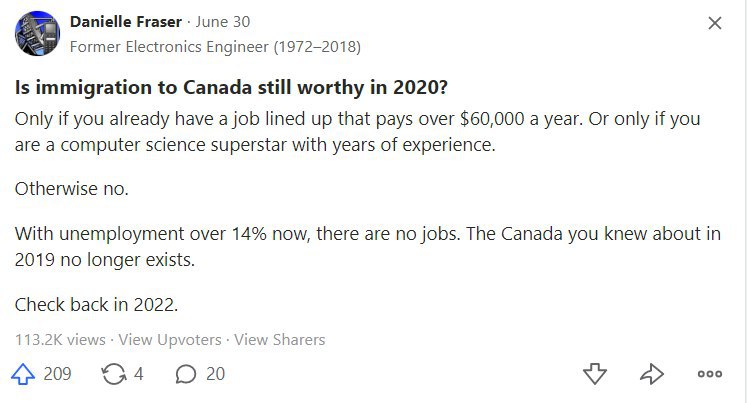Click the 209 upvote count
The width and height of the screenshot is (747, 403).
tap(57, 374)
